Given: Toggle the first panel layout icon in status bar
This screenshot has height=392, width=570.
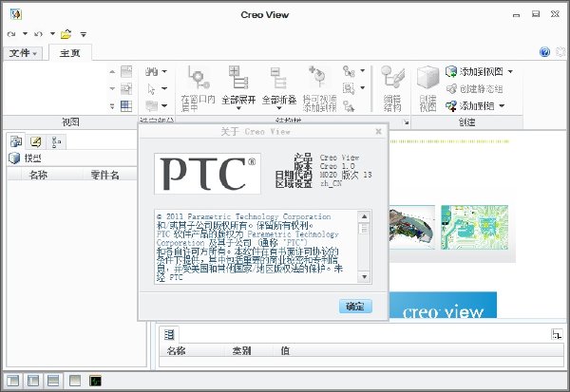Looking at the screenshot, I should (12, 381).
